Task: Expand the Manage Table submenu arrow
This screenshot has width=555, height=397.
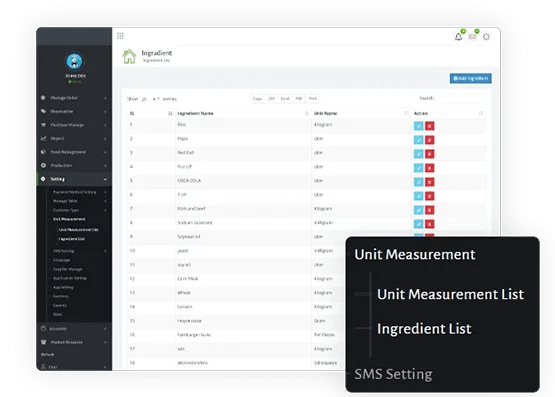Action: [105, 201]
